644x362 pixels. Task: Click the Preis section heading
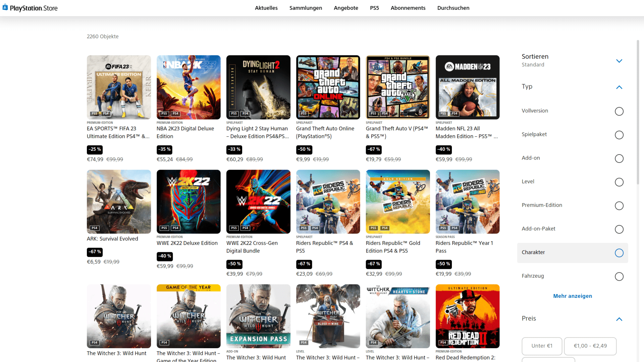point(529,318)
